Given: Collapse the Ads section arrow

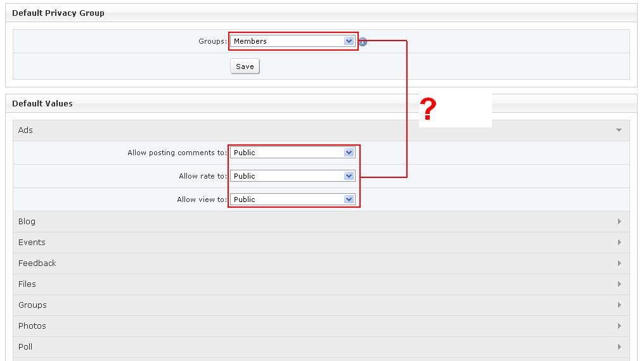Looking at the screenshot, I should pos(619,130).
